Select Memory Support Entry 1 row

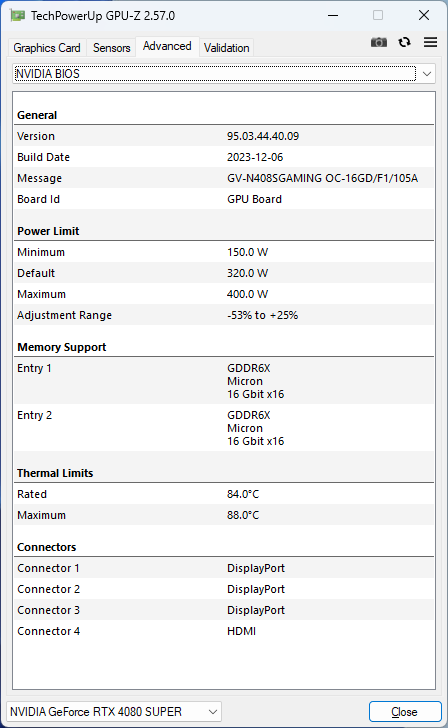click(224, 381)
